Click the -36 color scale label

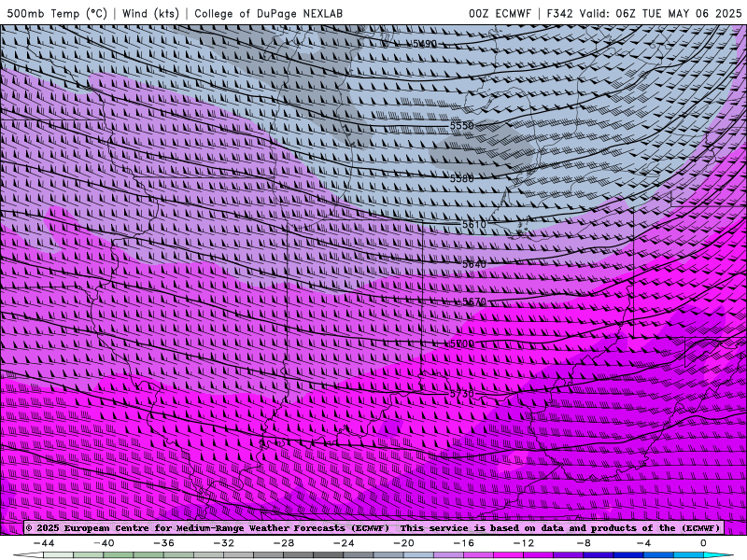click(x=164, y=543)
